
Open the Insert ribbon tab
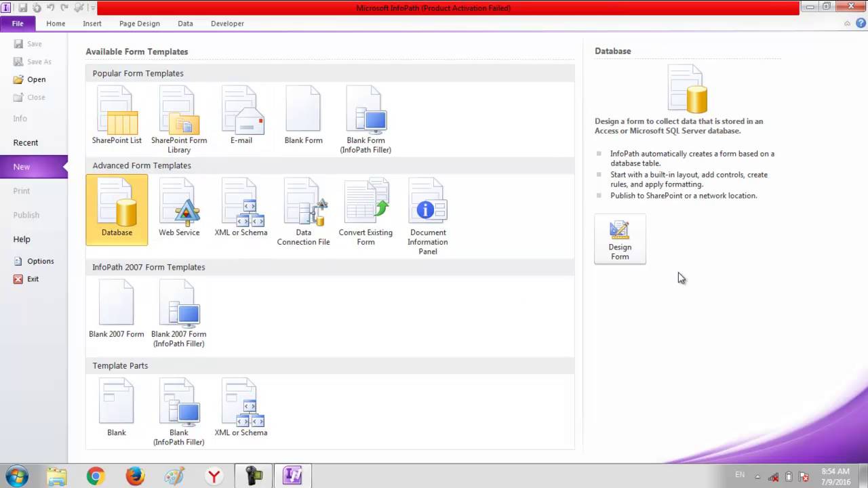[92, 24]
